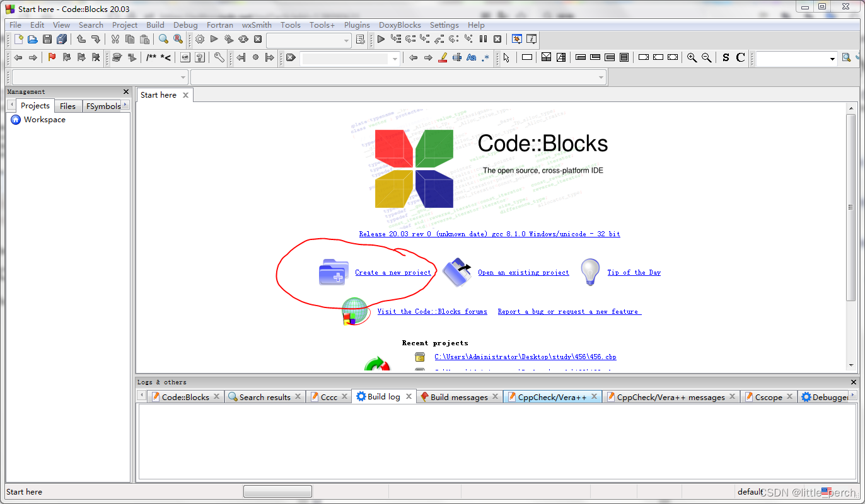Viewport: 865px width, 504px height.
Task: Click the Open an existing project link
Action: point(523,273)
